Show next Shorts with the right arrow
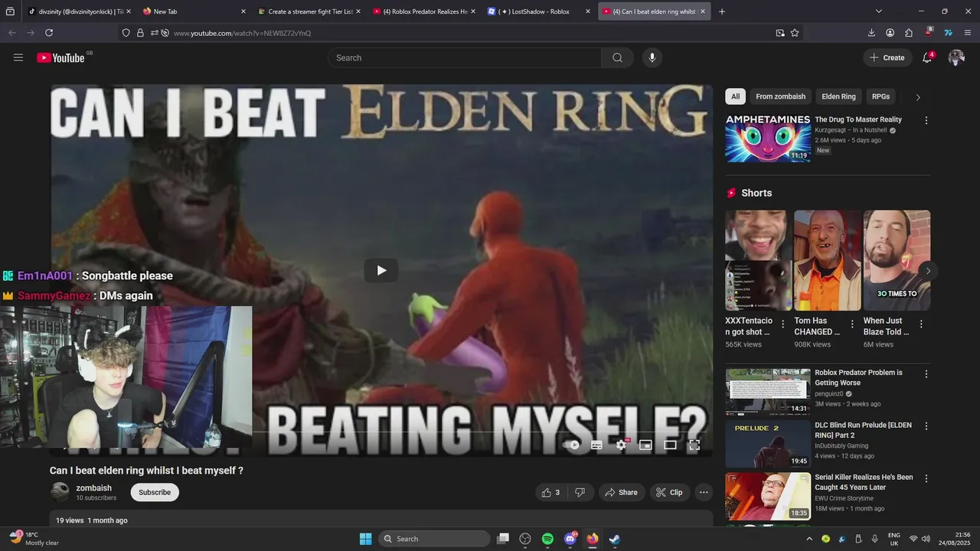Screen dimensions: 980x551 pyautogui.click(x=928, y=271)
